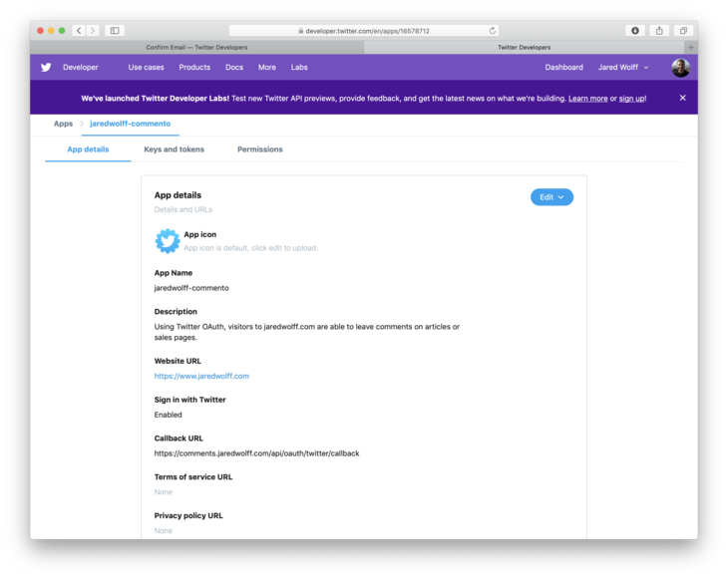Screen dimensions: 728x579
Task: Click the default app icon gear image
Action: point(168,241)
